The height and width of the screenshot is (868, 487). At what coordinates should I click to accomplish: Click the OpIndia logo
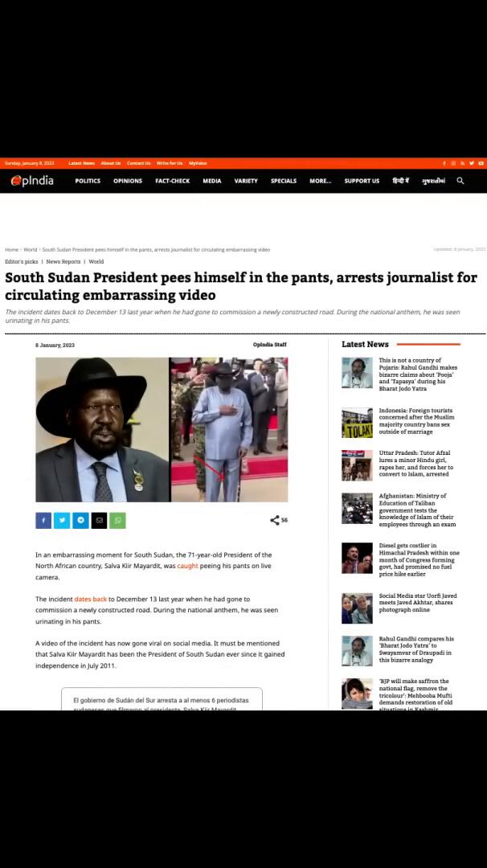point(32,181)
